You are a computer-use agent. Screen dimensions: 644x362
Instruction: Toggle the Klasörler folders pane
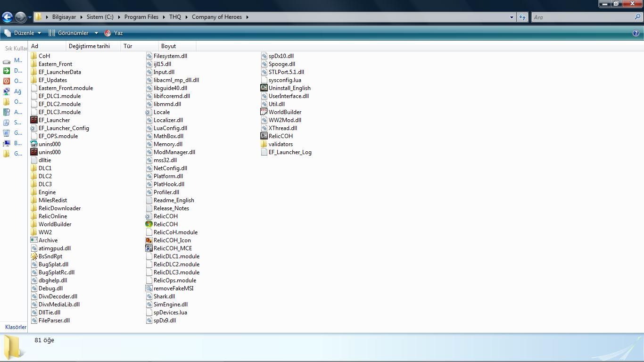pos(16,327)
